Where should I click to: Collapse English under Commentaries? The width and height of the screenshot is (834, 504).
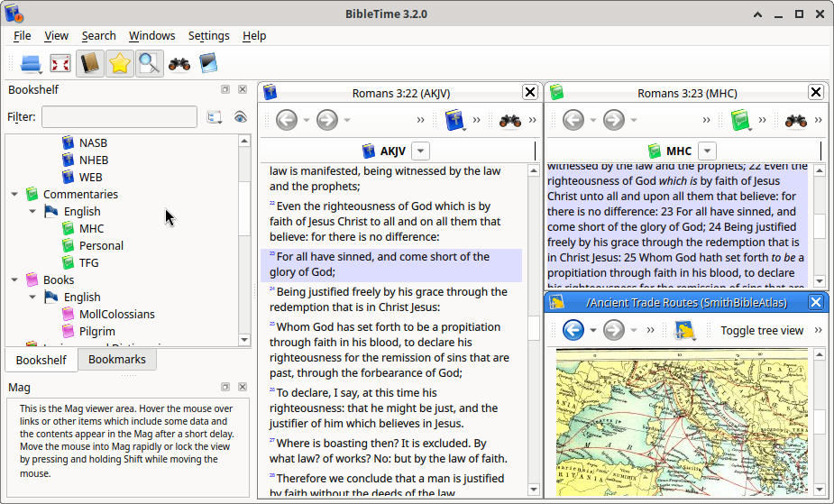point(32,211)
